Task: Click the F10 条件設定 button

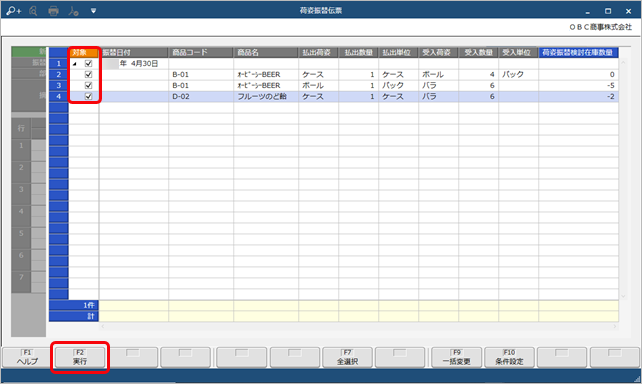Action: (x=509, y=357)
